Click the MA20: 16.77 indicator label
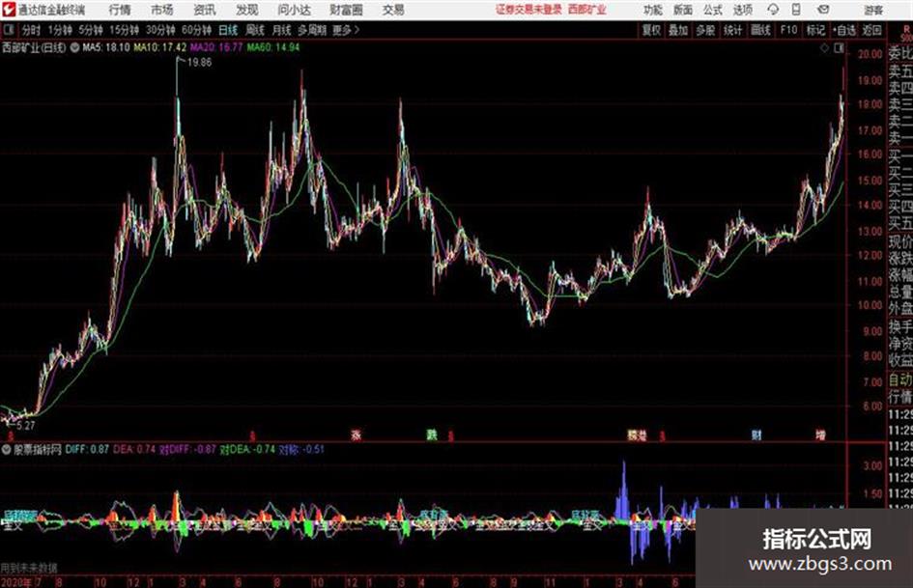913x588 pixels. click(216, 47)
